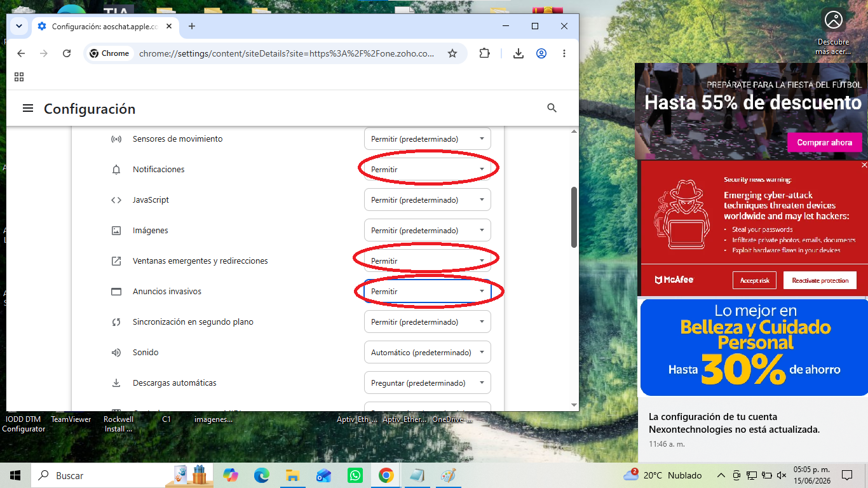Open the Belleza y Cuidado Personal ad
This screenshot has width=868, height=488.
[754, 347]
